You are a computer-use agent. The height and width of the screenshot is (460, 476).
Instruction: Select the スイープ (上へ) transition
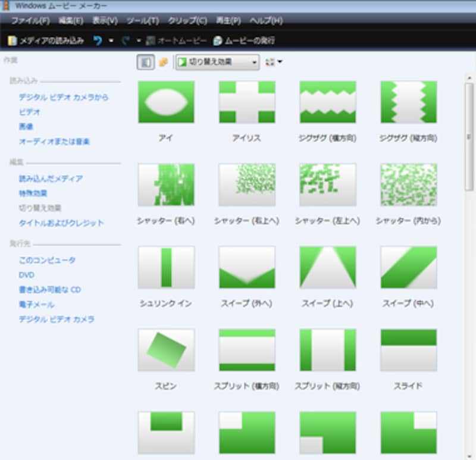[x=328, y=267]
